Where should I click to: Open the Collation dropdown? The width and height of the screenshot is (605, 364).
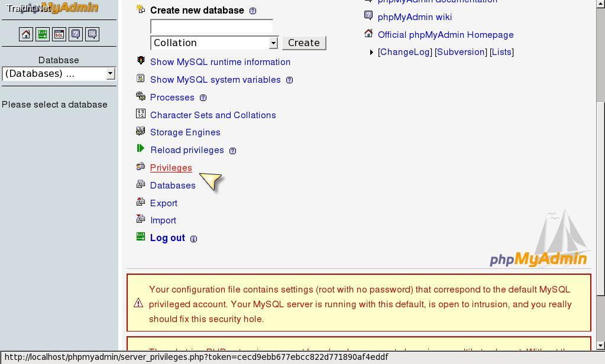214,43
